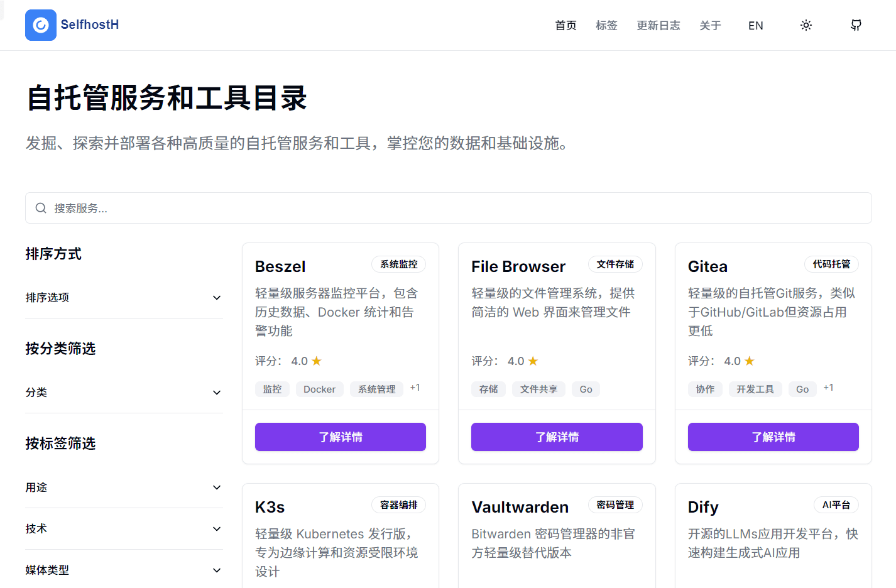Click the +1 more tags on Gitea
The image size is (896, 588).
click(828, 388)
